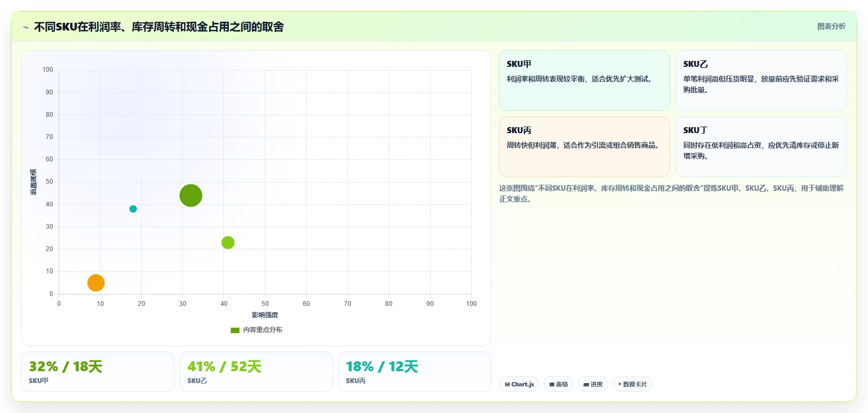
Task: Click the SKU乙 label under 41% / 52天
Action: point(197,381)
